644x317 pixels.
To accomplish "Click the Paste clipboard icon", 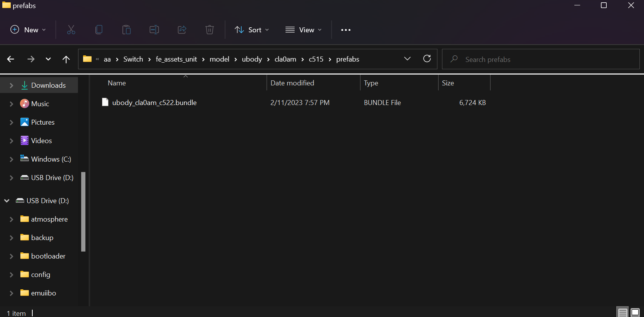I will [x=127, y=30].
